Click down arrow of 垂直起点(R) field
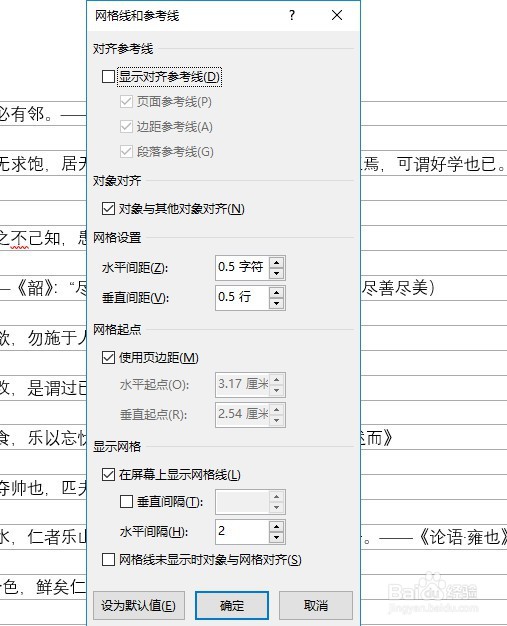This screenshot has width=507, height=626. click(x=276, y=420)
